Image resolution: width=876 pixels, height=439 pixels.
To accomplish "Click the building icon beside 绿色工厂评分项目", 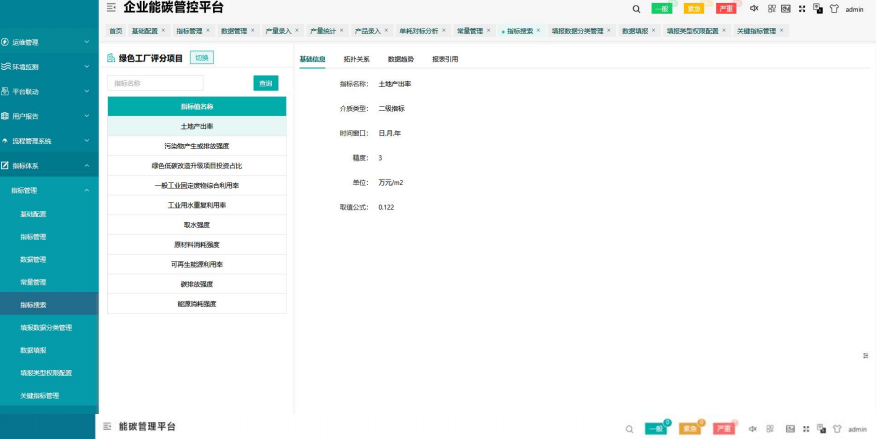I will click(x=111, y=58).
